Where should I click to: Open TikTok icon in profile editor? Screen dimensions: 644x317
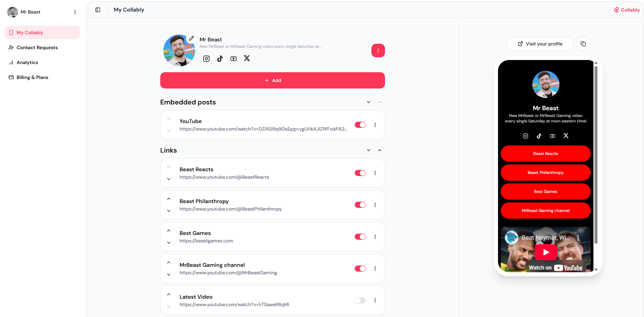coord(220,59)
